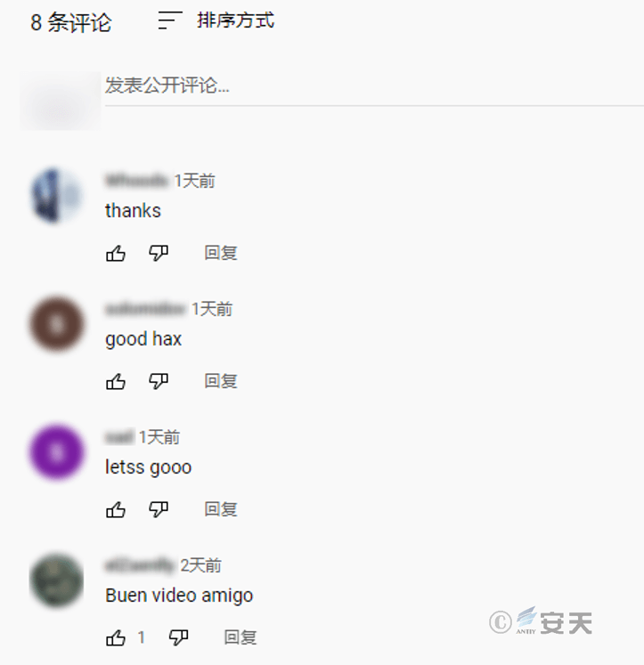The height and width of the screenshot is (665, 644).
Task: Reply to the "letss gooo" comment
Action: click(221, 509)
